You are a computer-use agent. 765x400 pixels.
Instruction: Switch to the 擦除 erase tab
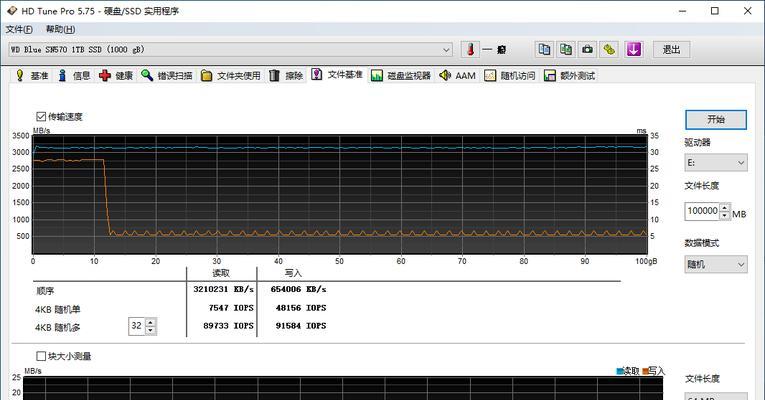tap(286, 76)
